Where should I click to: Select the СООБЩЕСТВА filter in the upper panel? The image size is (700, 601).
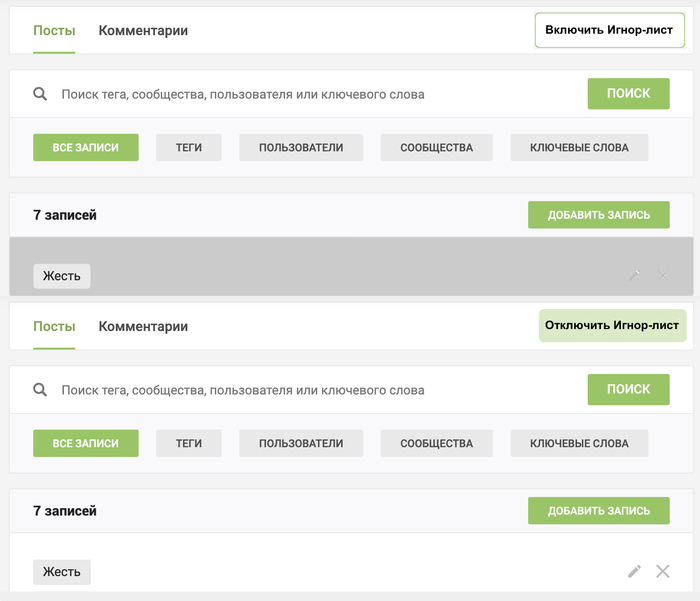pyautogui.click(x=436, y=148)
